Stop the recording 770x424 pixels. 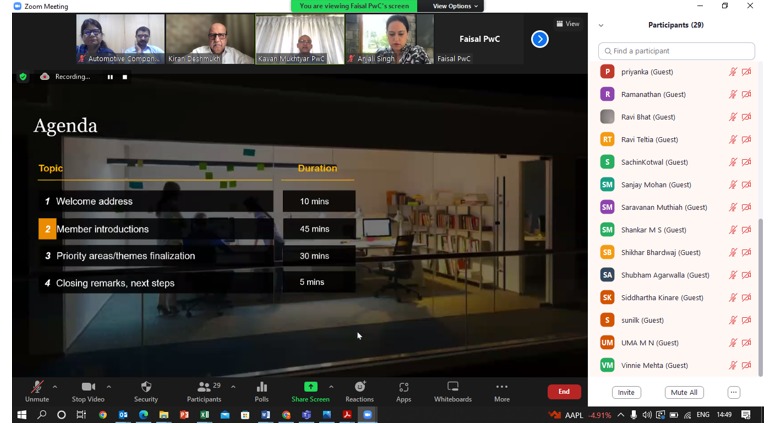coord(125,77)
